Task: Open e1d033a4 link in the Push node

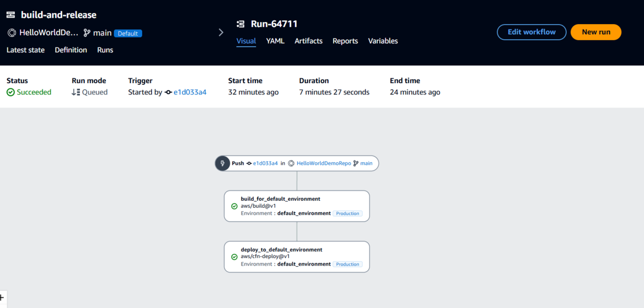Action: coord(266,163)
